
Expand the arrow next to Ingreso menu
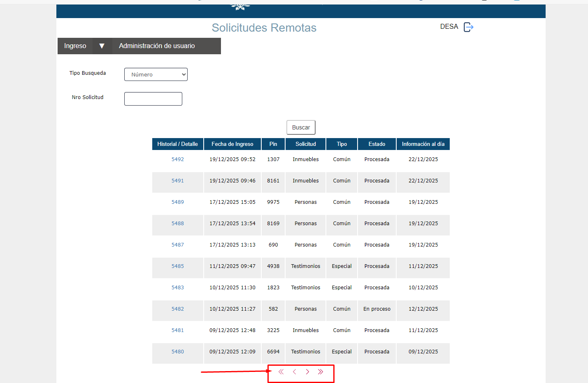(x=102, y=46)
